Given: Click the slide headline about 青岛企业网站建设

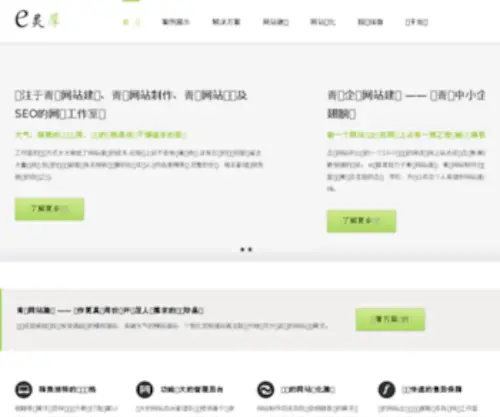Looking at the screenshot, I should (406, 105).
